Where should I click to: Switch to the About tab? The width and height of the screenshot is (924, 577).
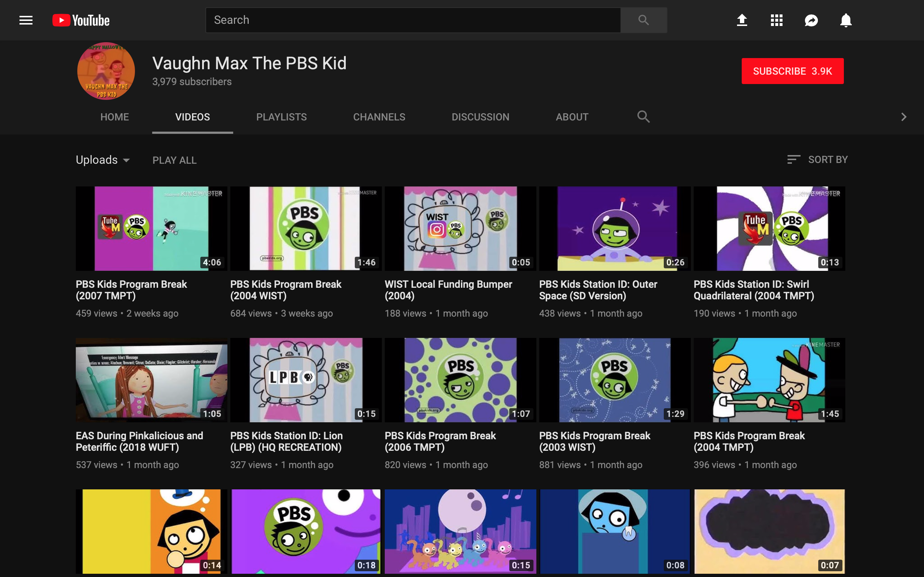coord(572,117)
